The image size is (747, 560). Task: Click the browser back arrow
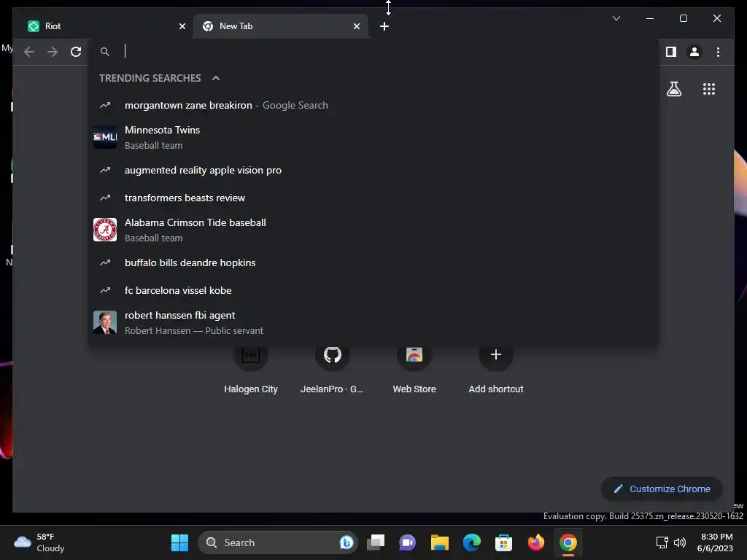pyautogui.click(x=29, y=52)
